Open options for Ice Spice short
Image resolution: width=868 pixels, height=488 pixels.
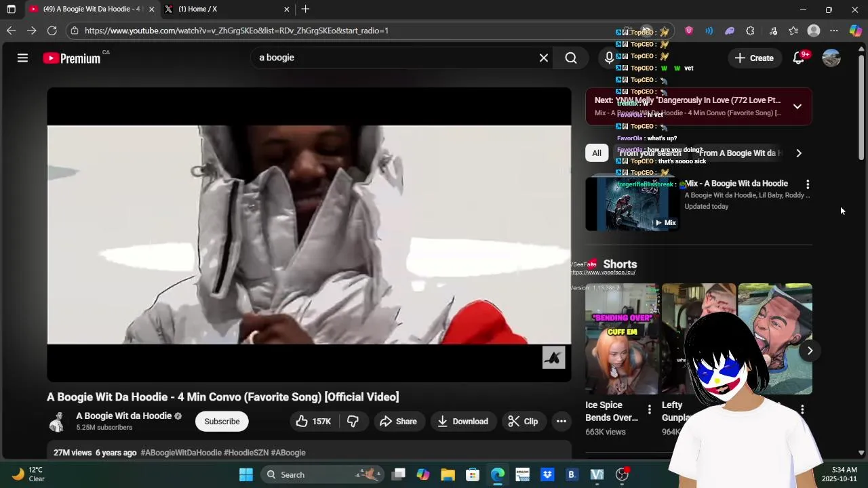[649, 409]
